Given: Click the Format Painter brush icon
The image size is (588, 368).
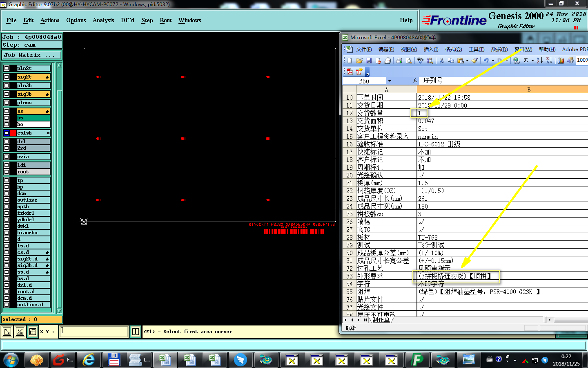Looking at the screenshot, I should 474,61.
